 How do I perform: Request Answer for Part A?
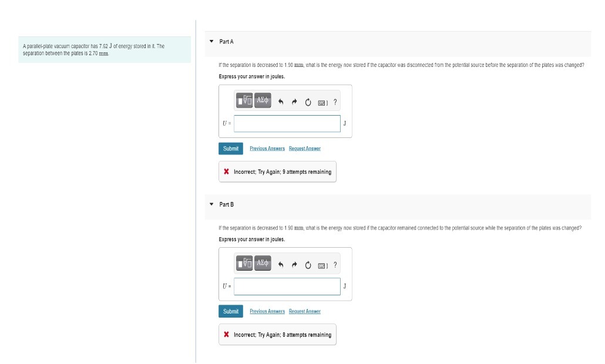click(305, 149)
